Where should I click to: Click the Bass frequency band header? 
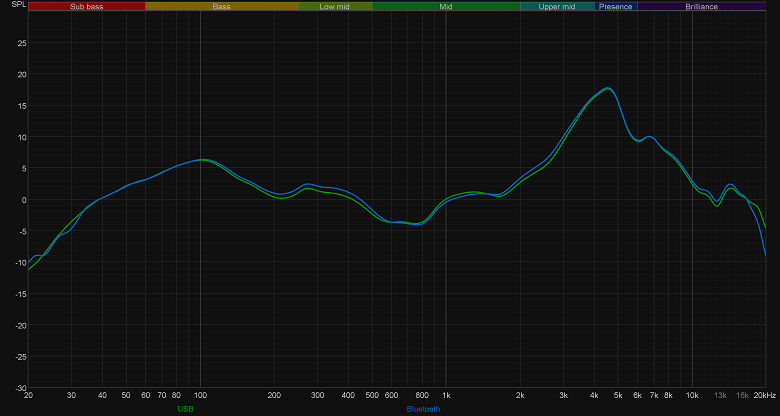tap(221, 6)
